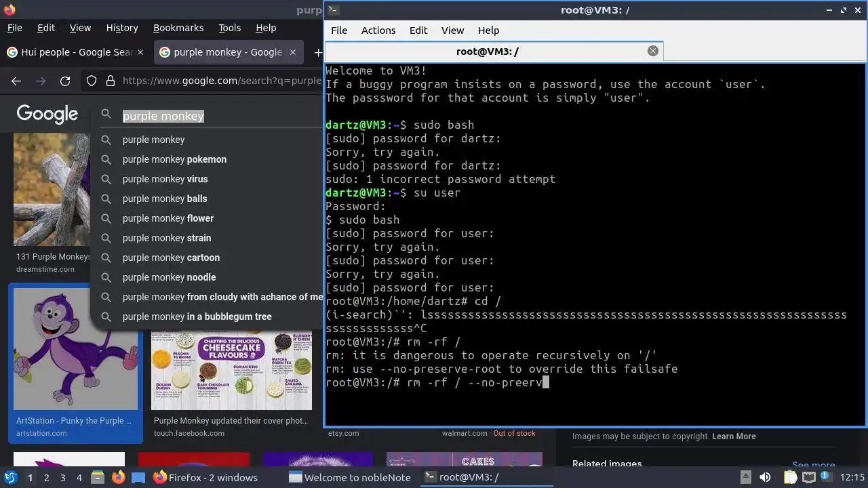This screenshot has width=868, height=488.
Task: Open the cheesecake flavours image thumbnail
Action: [231, 370]
